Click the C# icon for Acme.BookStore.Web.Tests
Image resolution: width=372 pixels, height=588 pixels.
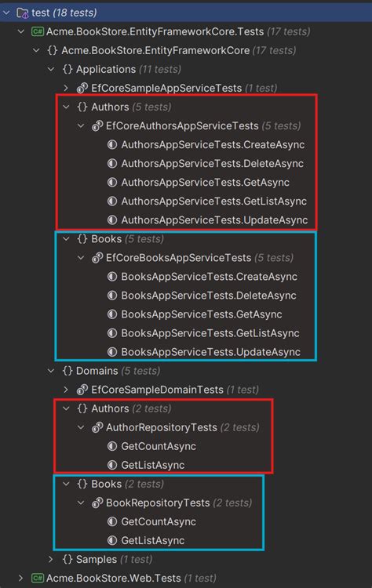coord(37,578)
